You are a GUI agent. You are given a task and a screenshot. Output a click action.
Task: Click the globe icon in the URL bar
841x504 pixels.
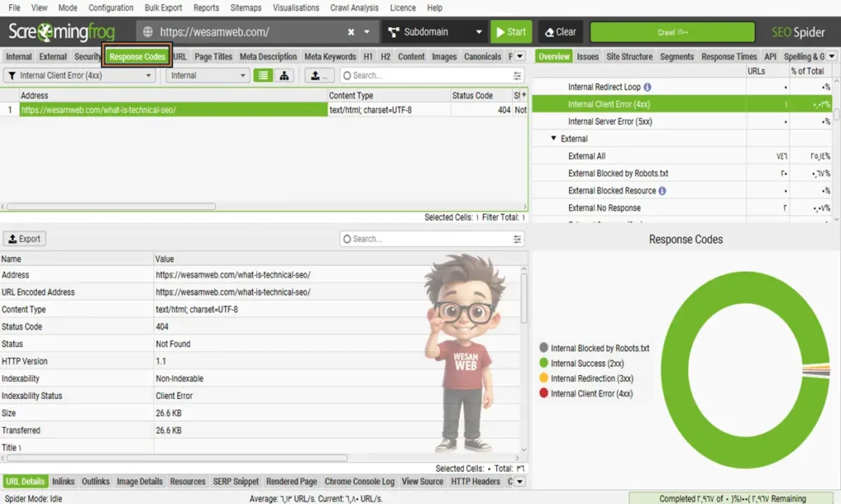(x=149, y=32)
